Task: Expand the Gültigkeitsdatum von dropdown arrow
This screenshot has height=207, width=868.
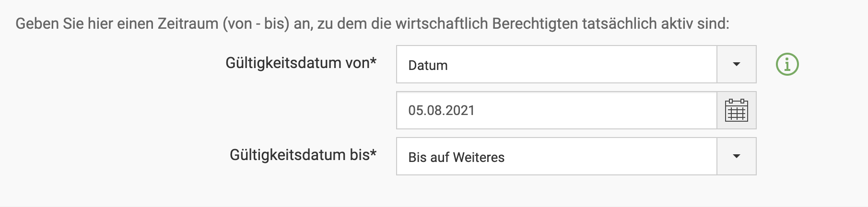Action: point(736,64)
